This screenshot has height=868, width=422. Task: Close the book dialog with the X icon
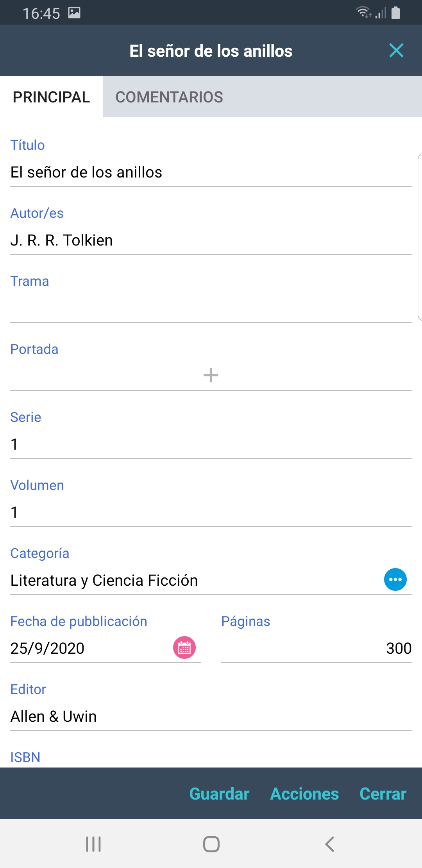pos(396,50)
